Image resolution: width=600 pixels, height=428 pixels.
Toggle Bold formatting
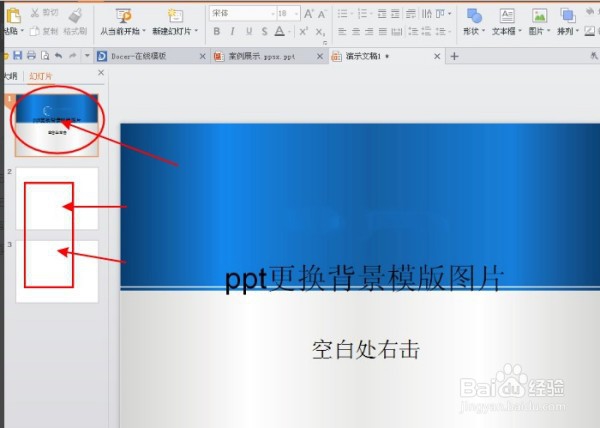(x=217, y=31)
